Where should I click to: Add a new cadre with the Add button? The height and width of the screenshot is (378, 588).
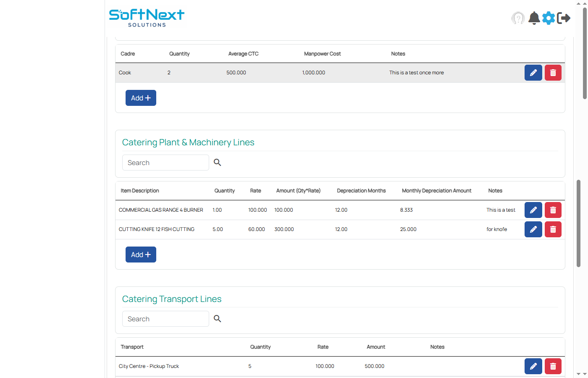click(x=141, y=97)
